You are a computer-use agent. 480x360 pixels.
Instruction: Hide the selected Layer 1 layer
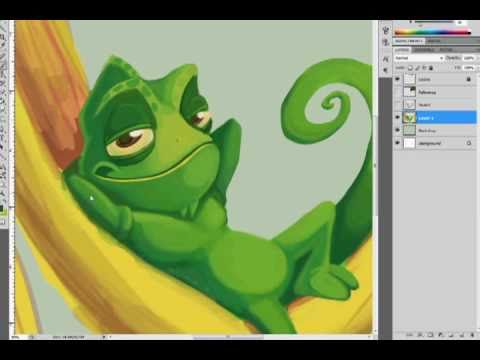397,117
